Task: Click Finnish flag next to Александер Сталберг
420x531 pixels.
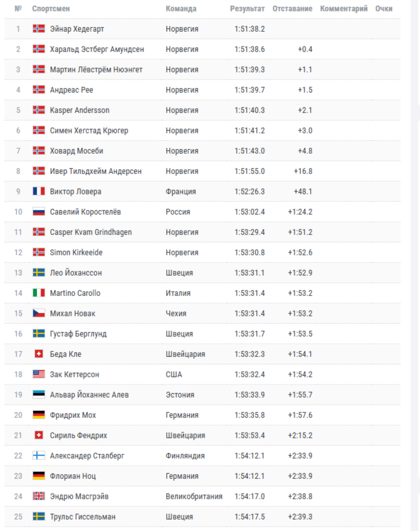Action: tap(39, 456)
